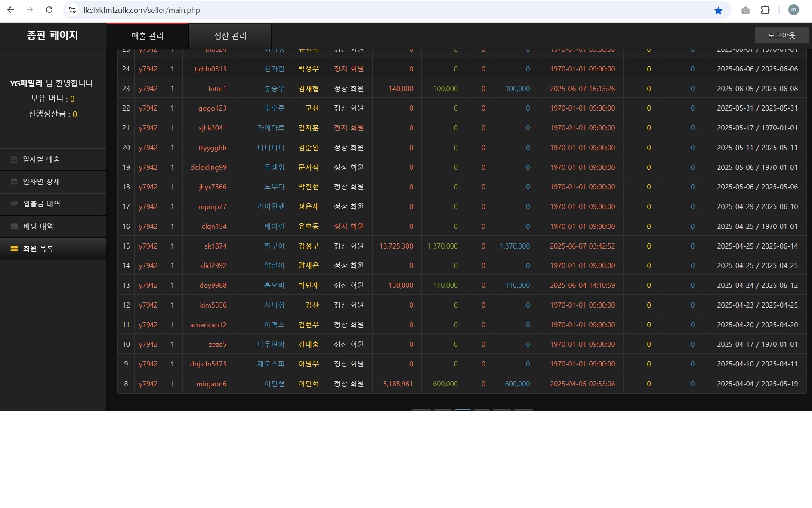The image size is (812, 508).
Task: Reload the page using the refresh icon
Action: (x=49, y=10)
